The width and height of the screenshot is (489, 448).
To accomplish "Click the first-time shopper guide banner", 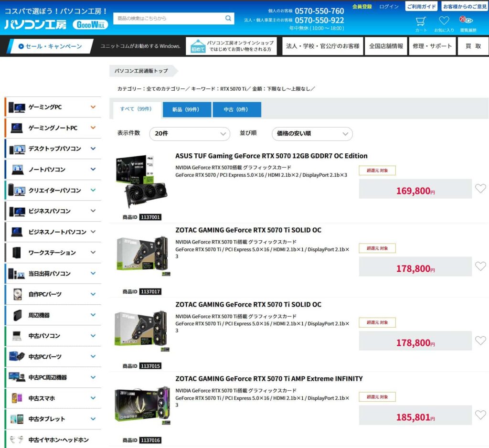I will (x=232, y=46).
